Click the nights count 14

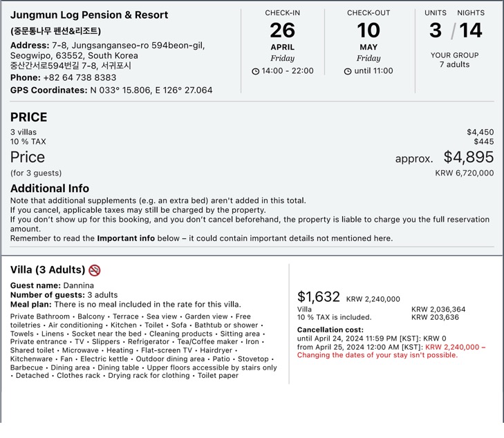(x=470, y=30)
